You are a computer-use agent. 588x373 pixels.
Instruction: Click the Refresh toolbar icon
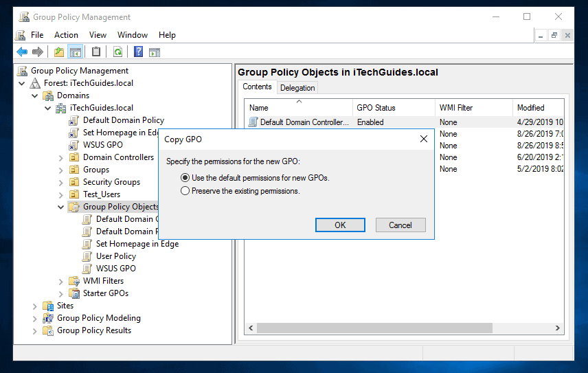pos(117,52)
